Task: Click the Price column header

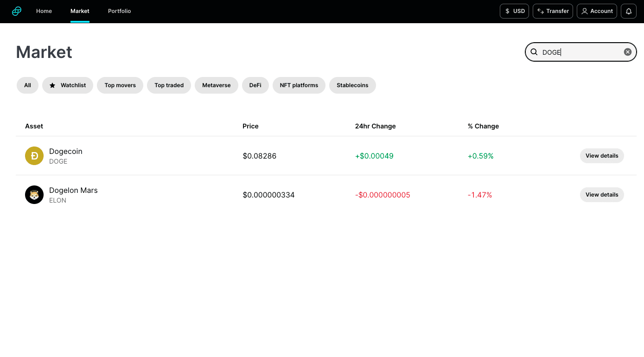Action: click(x=250, y=126)
